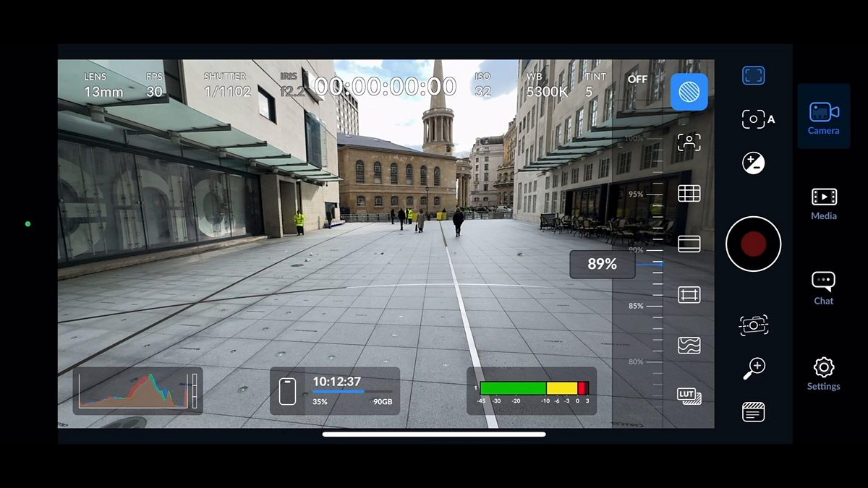Open the Settings tab
The image size is (868, 488).
click(x=823, y=374)
